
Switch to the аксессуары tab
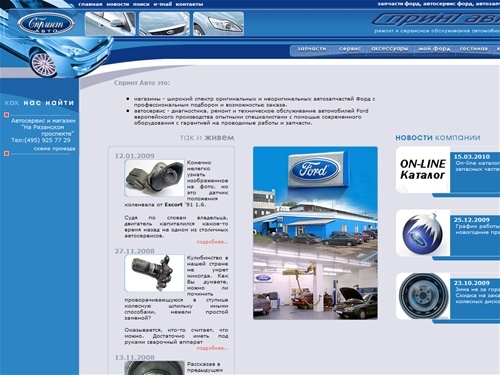390,49
